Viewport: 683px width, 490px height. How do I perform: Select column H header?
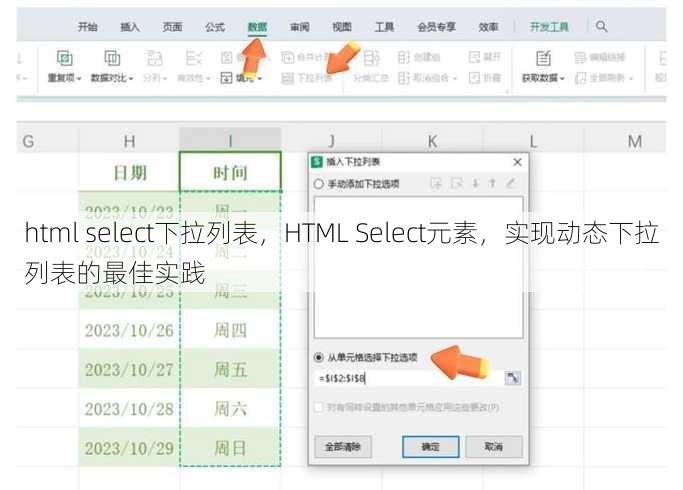[129, 141]
